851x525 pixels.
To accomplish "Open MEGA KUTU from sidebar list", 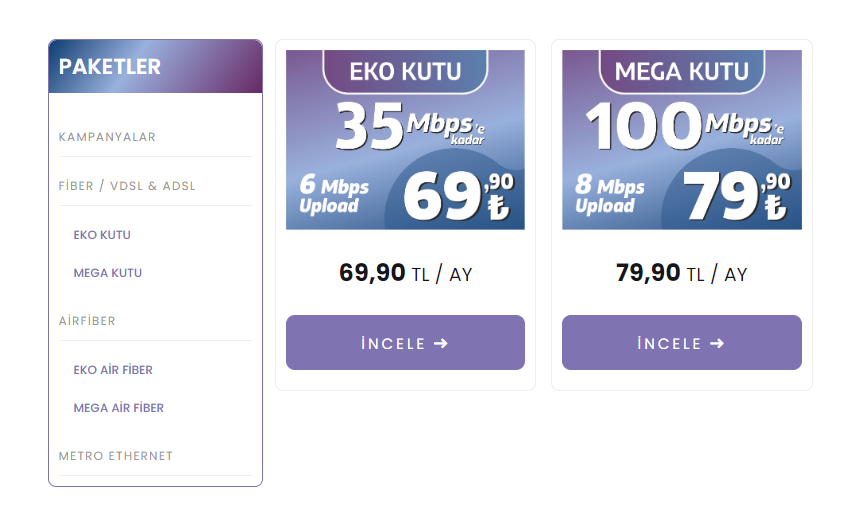I will point(107,273).
